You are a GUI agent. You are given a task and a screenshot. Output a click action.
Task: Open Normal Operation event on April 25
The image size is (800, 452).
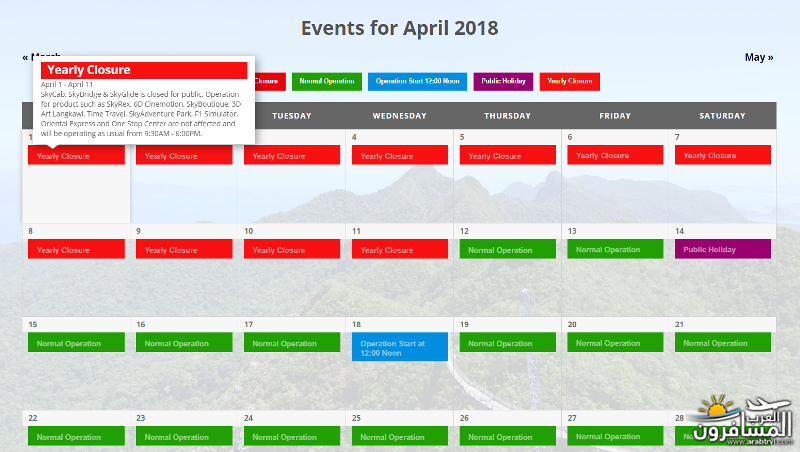[399, 437]
